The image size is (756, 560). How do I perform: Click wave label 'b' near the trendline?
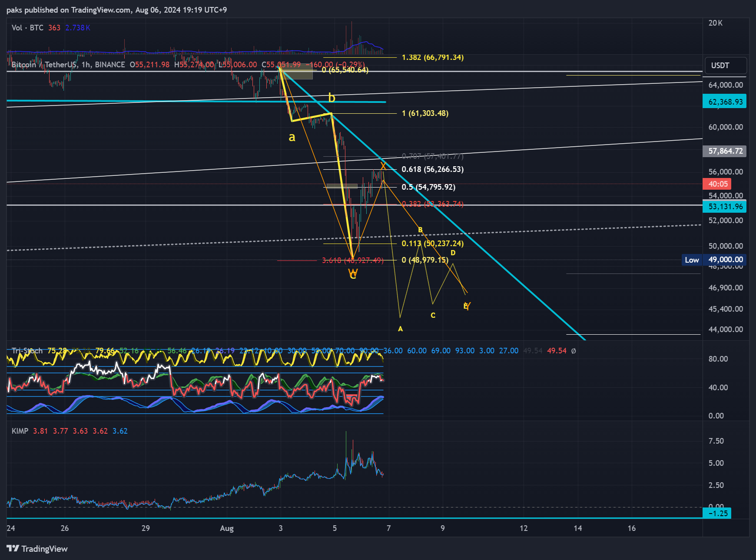click(x=332, y=98)
